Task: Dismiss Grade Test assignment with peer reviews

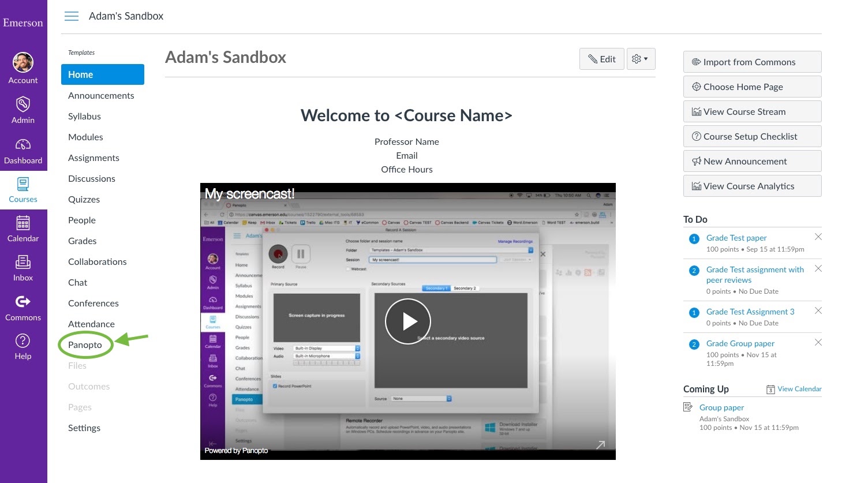Action: (x=818, y=268)
